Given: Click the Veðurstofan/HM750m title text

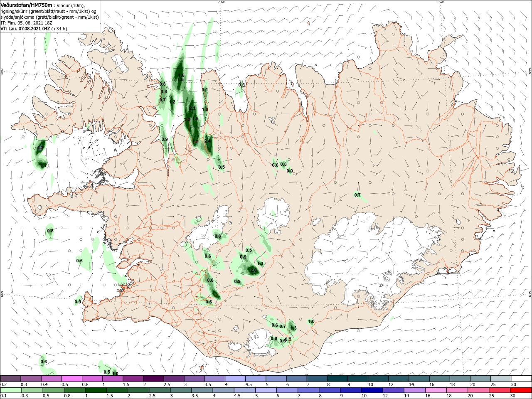Looking at the screenshot, I should click(x=26, y=5).
